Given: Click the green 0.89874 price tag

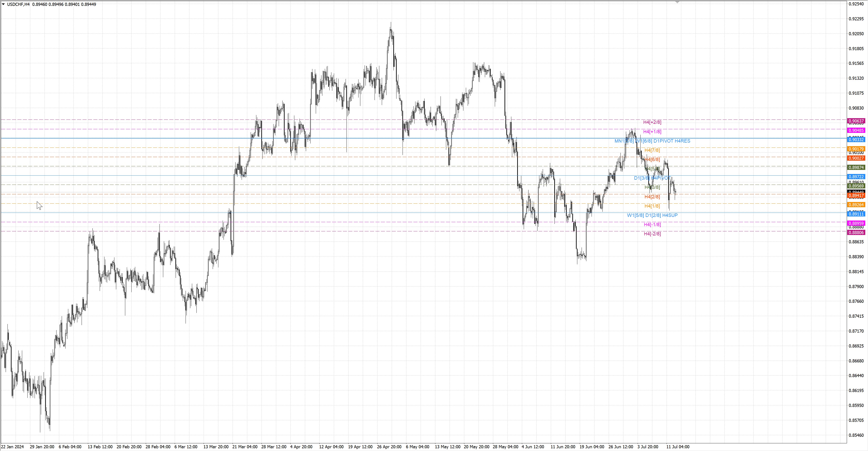Looking at the screenshot, I should click(x=856, y=167).
